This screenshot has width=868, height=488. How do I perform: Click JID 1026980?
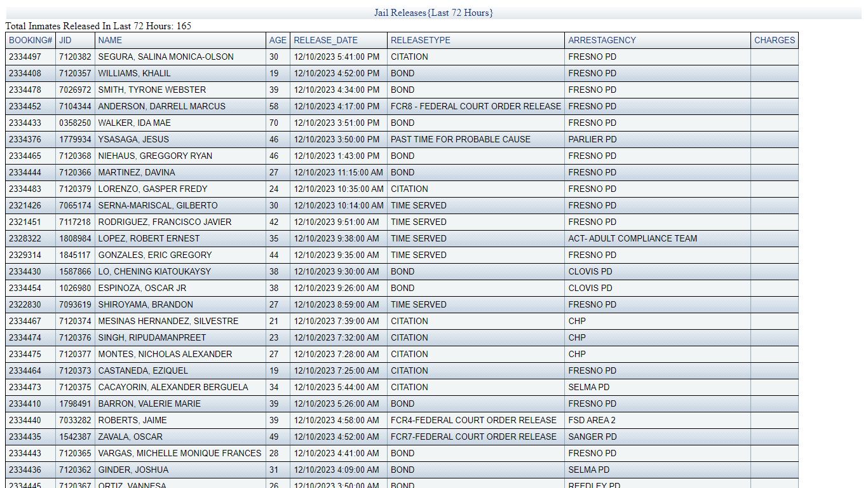tap(75, 288)
